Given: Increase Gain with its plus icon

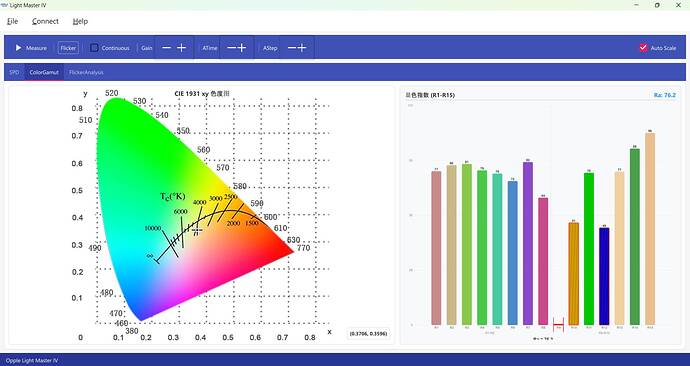Looking at the screenshot, I should click(181, 48).
